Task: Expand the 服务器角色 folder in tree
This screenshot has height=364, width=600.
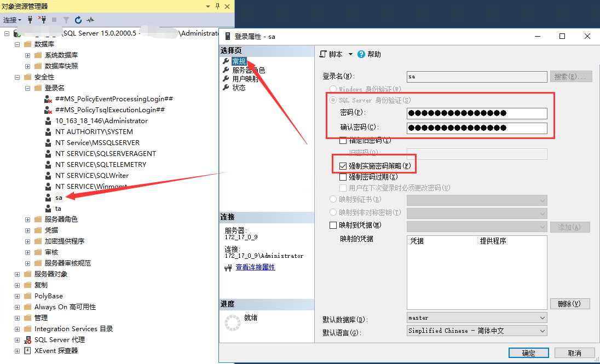Action: 28,219
